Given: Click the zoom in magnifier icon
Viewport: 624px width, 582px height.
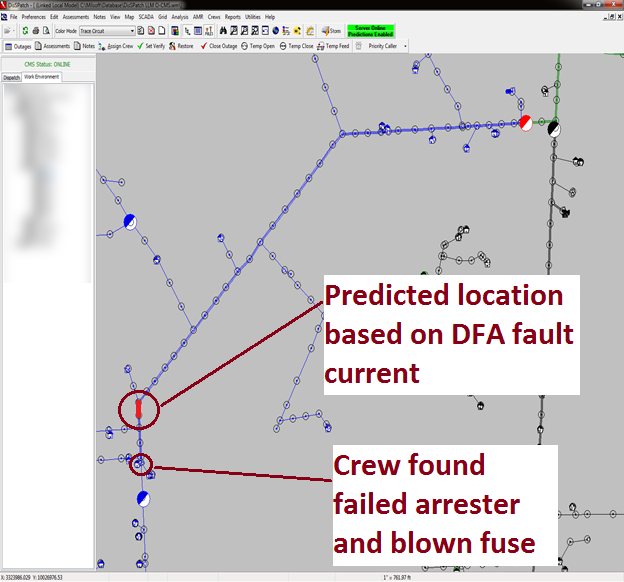Looking at the screenshot, I should point(234,31).
